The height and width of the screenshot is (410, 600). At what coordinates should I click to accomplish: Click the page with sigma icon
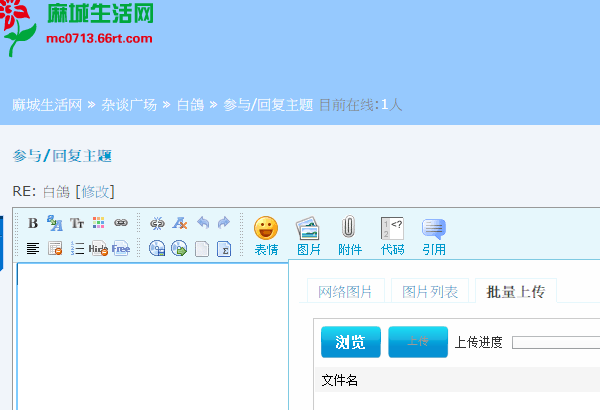point(224,249)
